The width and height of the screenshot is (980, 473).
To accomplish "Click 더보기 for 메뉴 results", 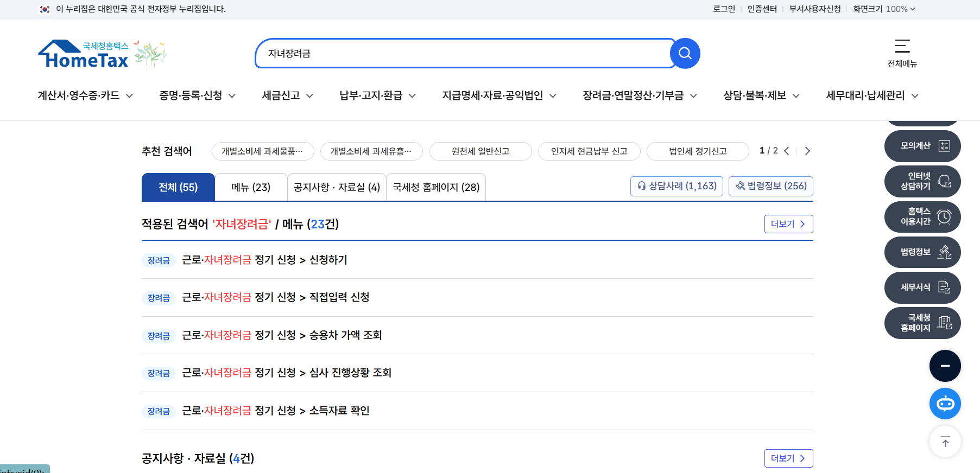I will (x=788, y=224).
